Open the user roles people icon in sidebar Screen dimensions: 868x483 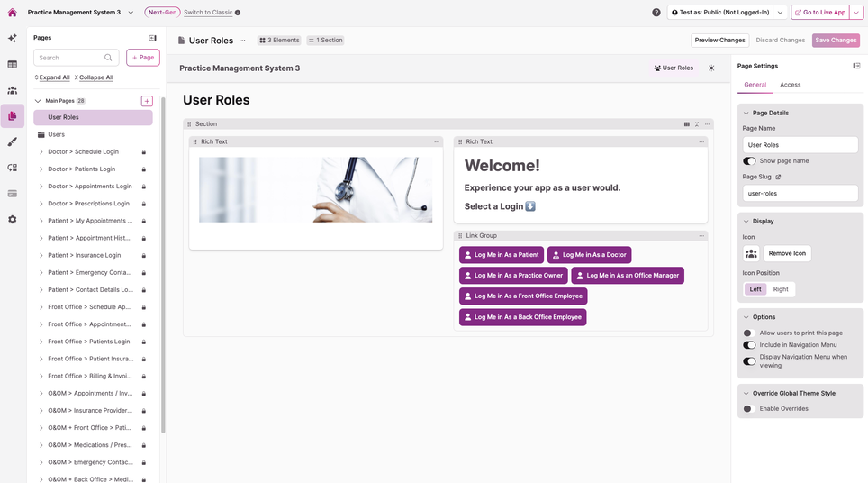click(13, 90)
